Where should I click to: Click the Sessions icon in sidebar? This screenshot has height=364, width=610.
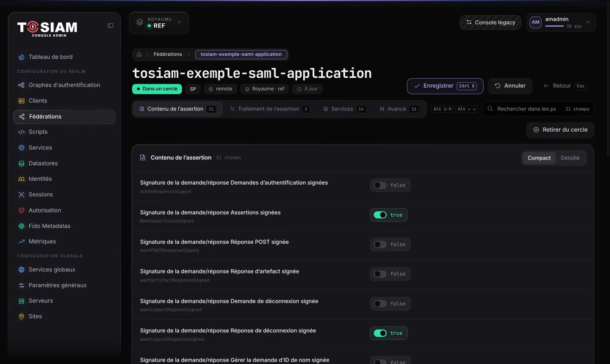click(x=22, y=195)
